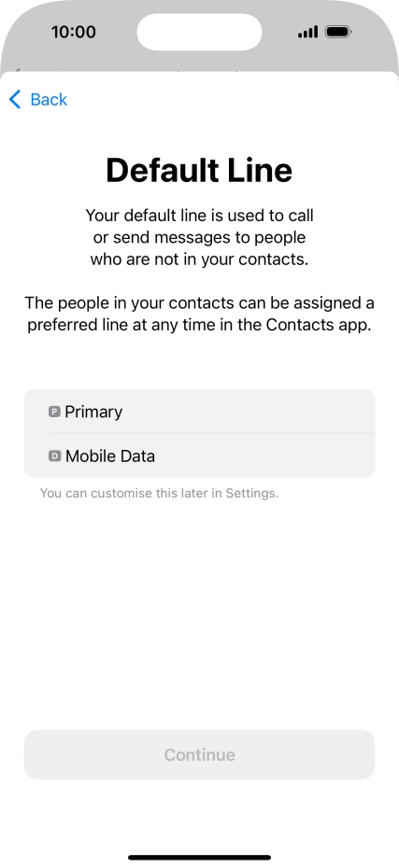This screenshot has height=868, width=399.
Task: Tap the Back chevron arrow icon
Action: click(15, 100)
